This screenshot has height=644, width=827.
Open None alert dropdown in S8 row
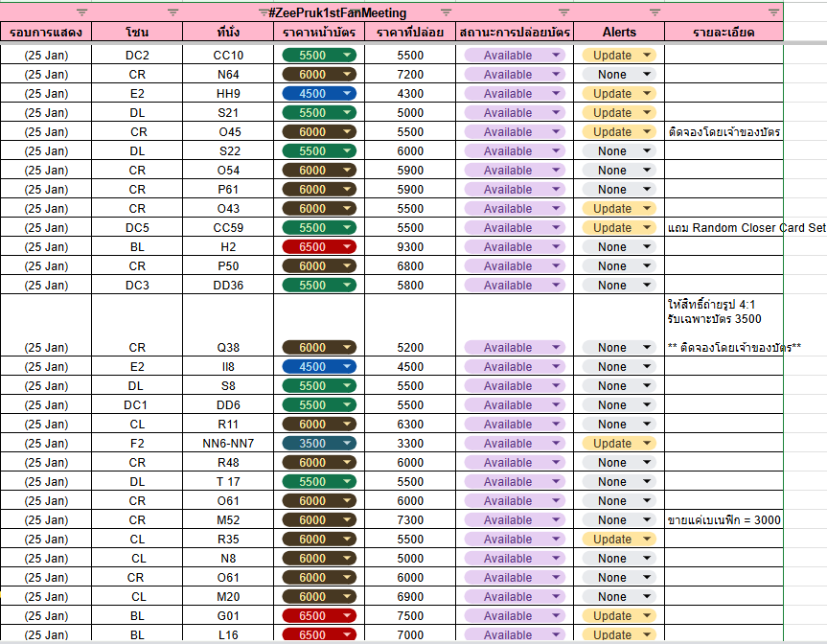pyautogui.click(x=619, y=385)
